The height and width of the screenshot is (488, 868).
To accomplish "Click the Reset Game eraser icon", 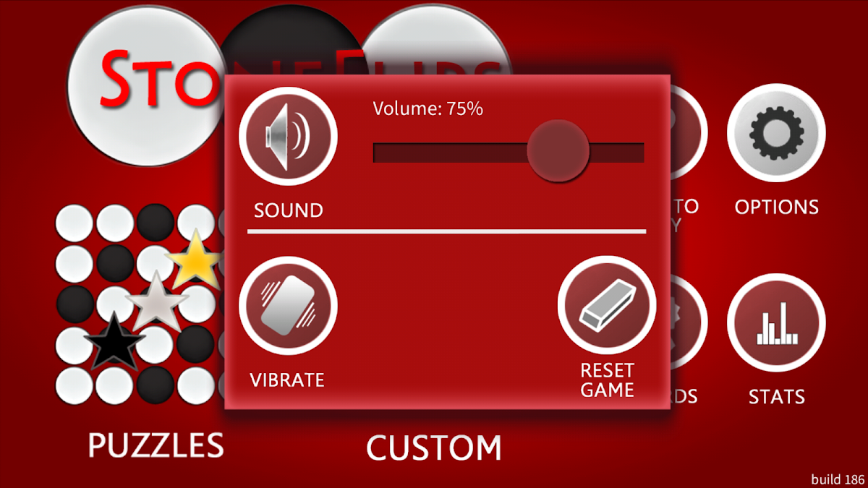I will click(607, 307).
